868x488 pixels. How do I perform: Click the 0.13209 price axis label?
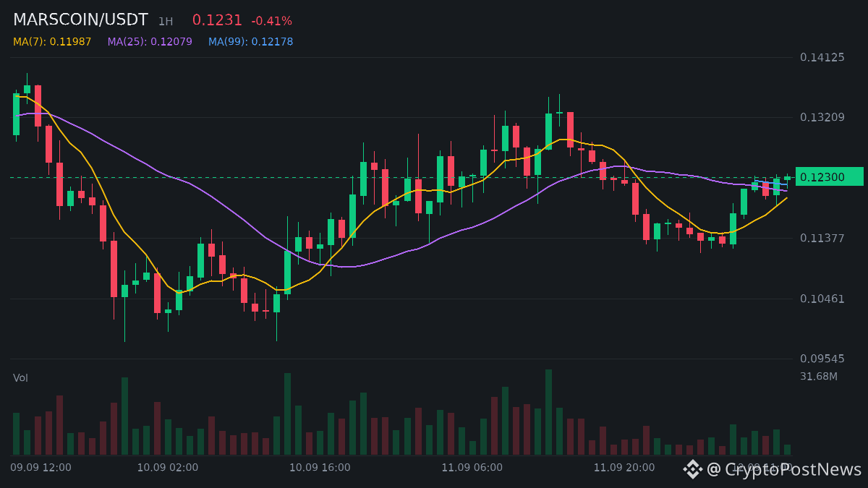pyautogui.click(x=822, y=117)
